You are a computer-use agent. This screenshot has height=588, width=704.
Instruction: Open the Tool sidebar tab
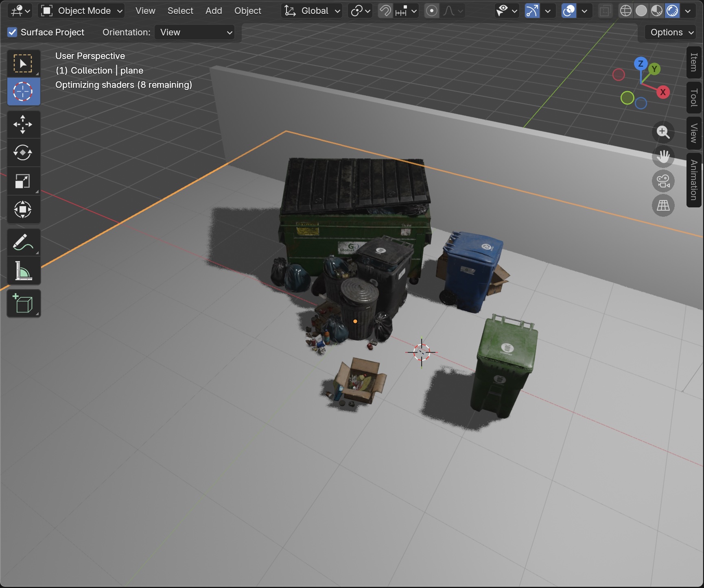point(694,98)
